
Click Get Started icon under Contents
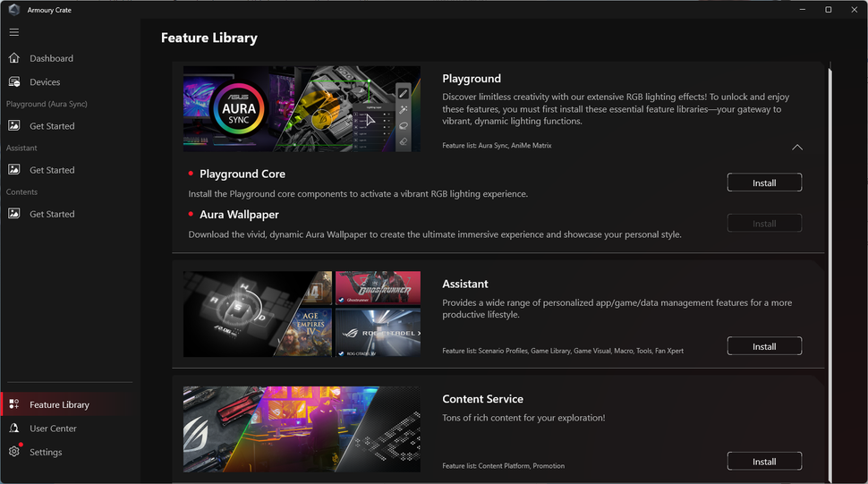pyautogui.click(x=14, y=214)
